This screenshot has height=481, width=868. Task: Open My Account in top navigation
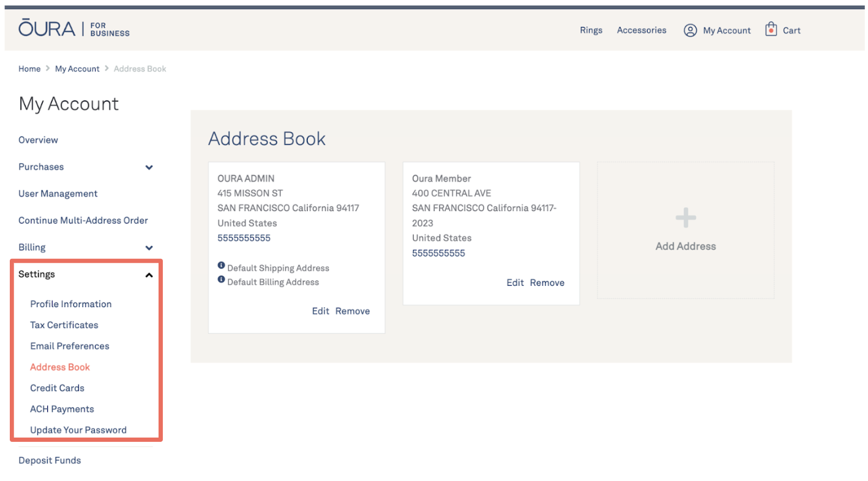727,31
